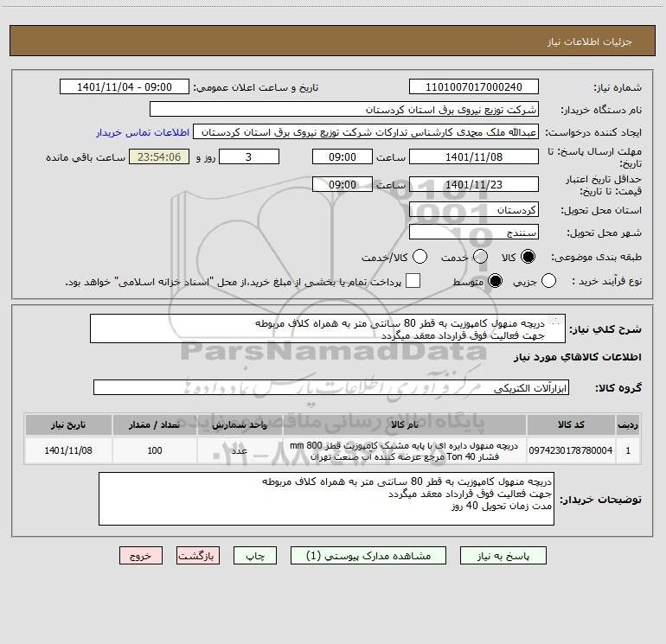Click product code 097423017878​0004 cell
The width and height of the screenshot is (666, 644).
[x=571, y=450]
